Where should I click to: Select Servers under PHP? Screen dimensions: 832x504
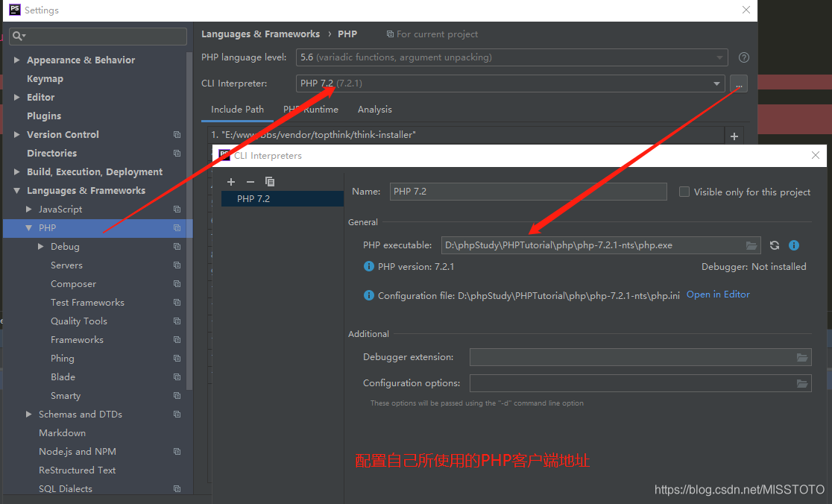[67, 265]
